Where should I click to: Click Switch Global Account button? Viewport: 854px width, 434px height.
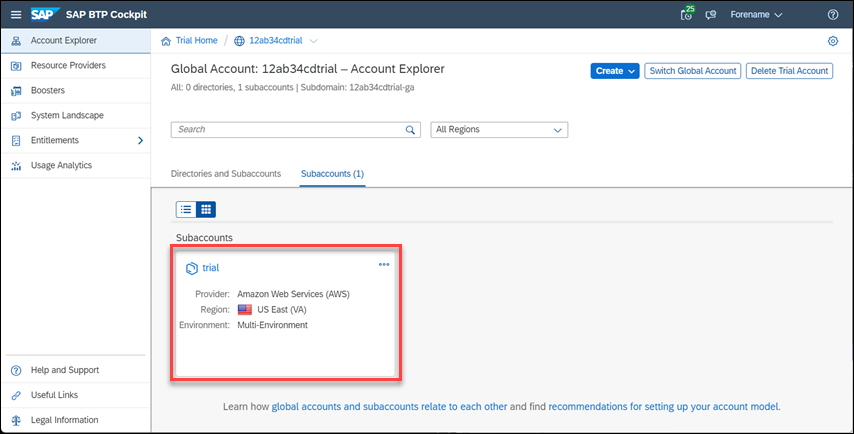coord(693,71)
